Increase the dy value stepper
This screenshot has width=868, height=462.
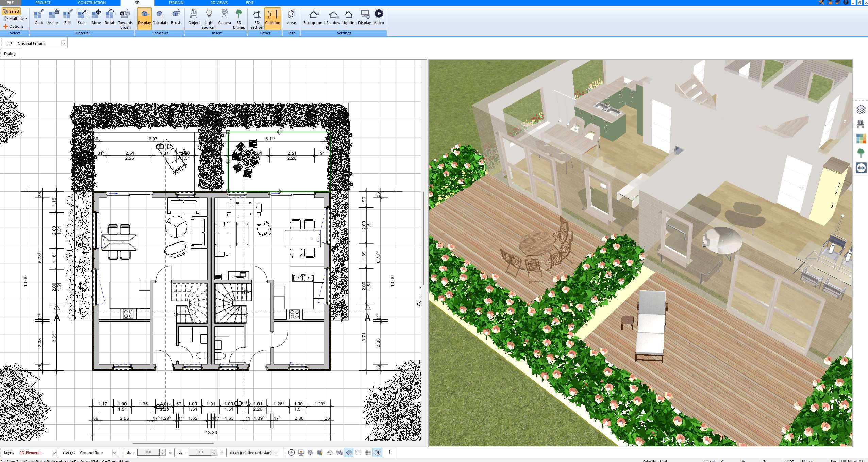pyautogui.click(x=214, y=451)
